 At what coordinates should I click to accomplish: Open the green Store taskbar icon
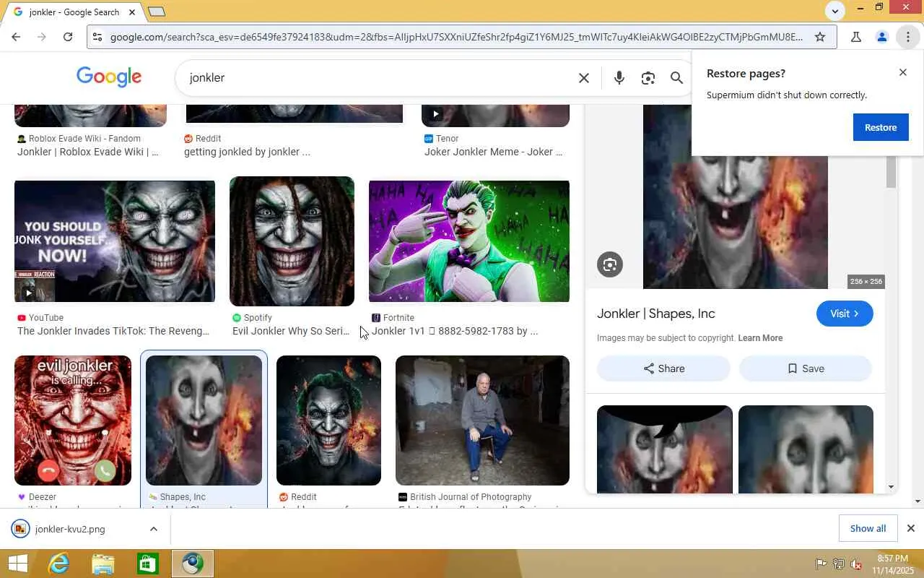point(148,564)
